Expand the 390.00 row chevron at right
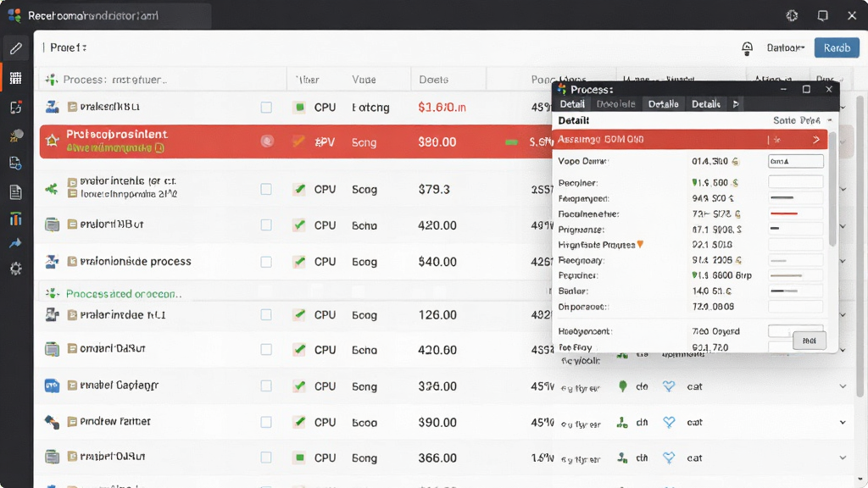 coord(843,422)
